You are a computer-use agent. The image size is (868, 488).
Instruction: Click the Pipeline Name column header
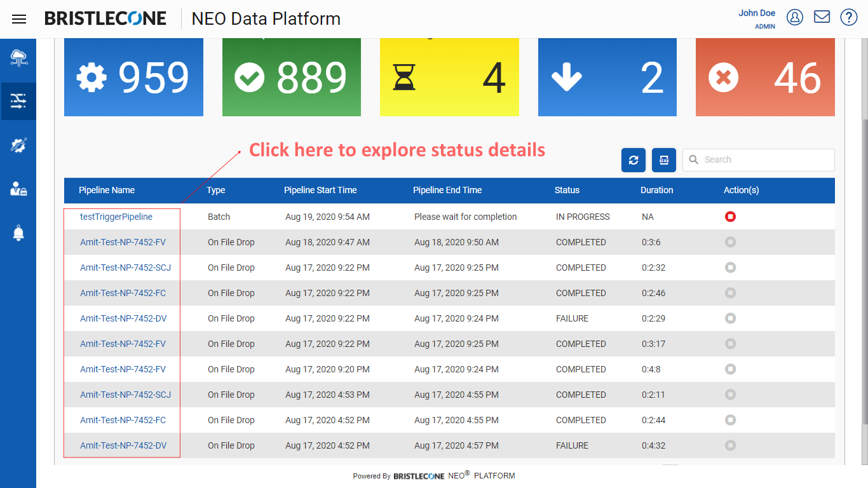click(107, 190)
